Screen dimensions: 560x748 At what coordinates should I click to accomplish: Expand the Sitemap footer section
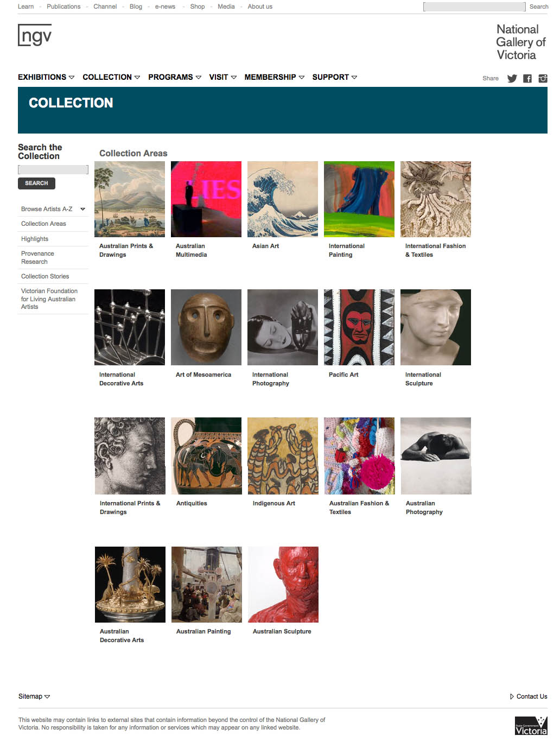[34, 696]
